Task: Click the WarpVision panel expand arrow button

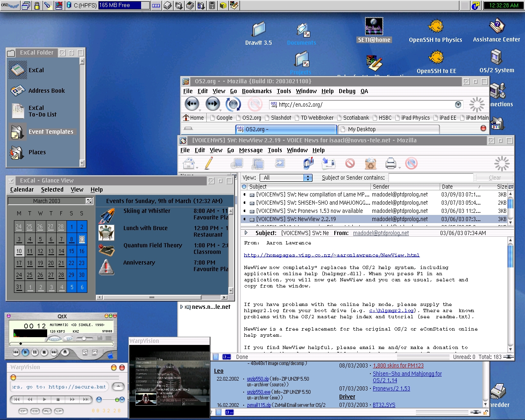Action: (118, 387)
